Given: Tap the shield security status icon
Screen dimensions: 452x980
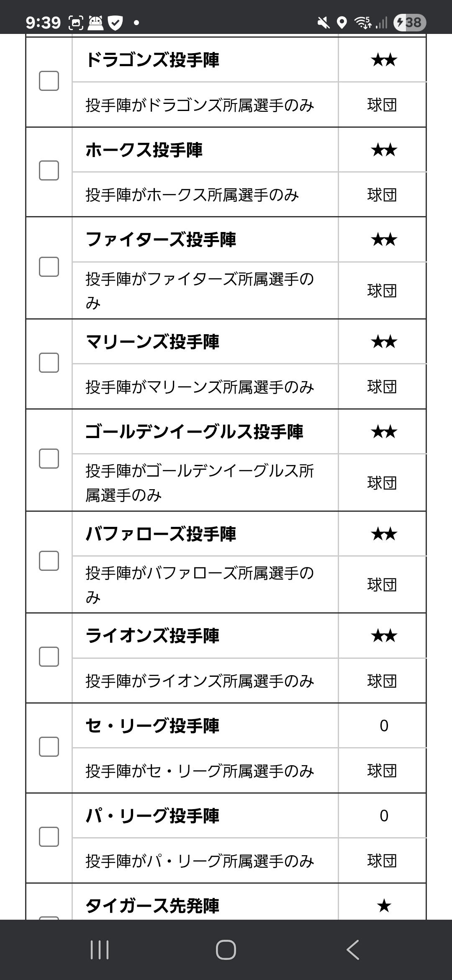Looking at the screenshot, I should pyautogui.click(x=116, y=23).
